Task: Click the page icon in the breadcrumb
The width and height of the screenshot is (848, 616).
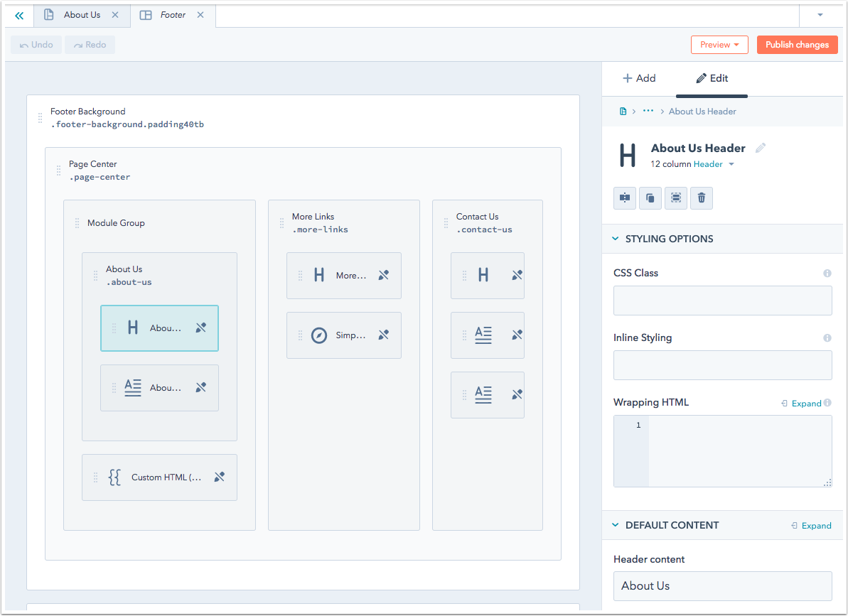Action: [623, 111]
